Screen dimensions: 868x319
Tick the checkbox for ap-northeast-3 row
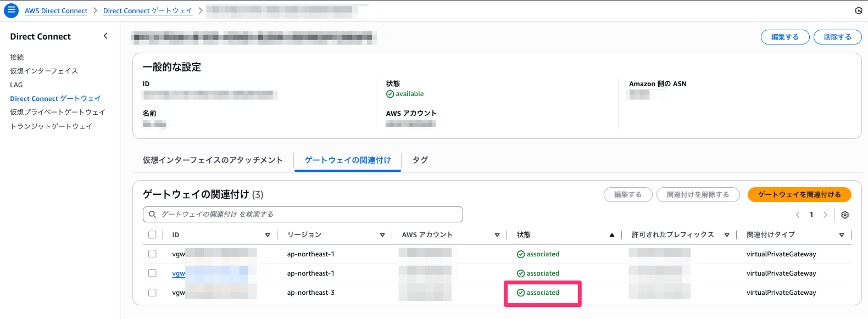(x=152, y=293)
